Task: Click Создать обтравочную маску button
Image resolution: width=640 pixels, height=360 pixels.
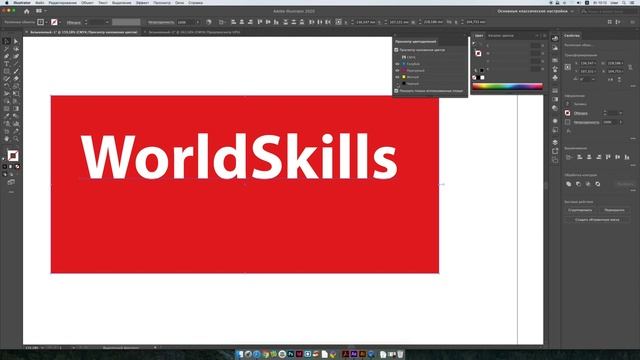Action: point(597,220)
